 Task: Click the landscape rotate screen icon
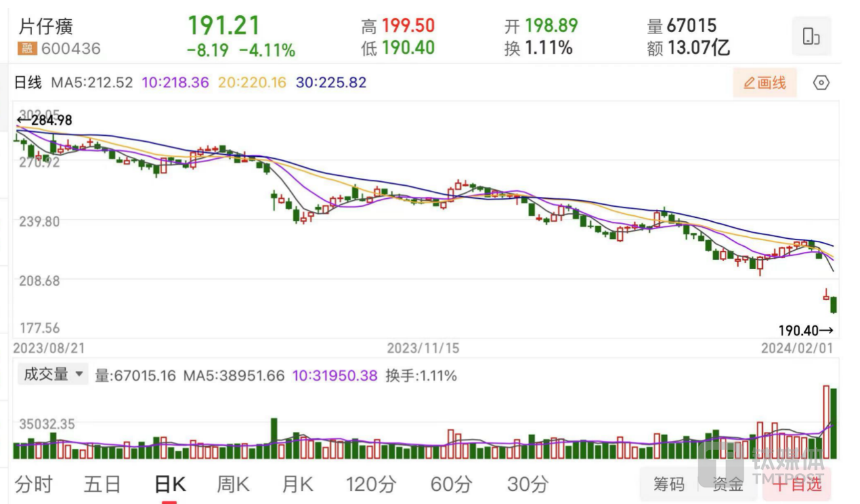click(x=811, y=37)
